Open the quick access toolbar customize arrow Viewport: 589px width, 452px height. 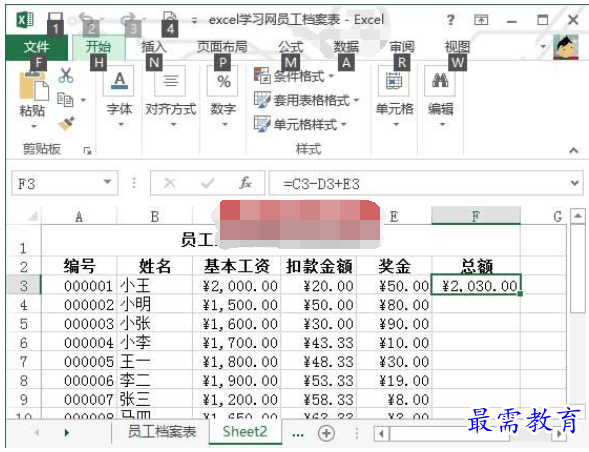(x=194, y=21)
